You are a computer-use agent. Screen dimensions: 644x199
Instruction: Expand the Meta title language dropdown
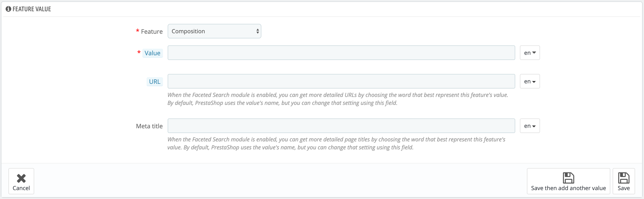[530, 126]
